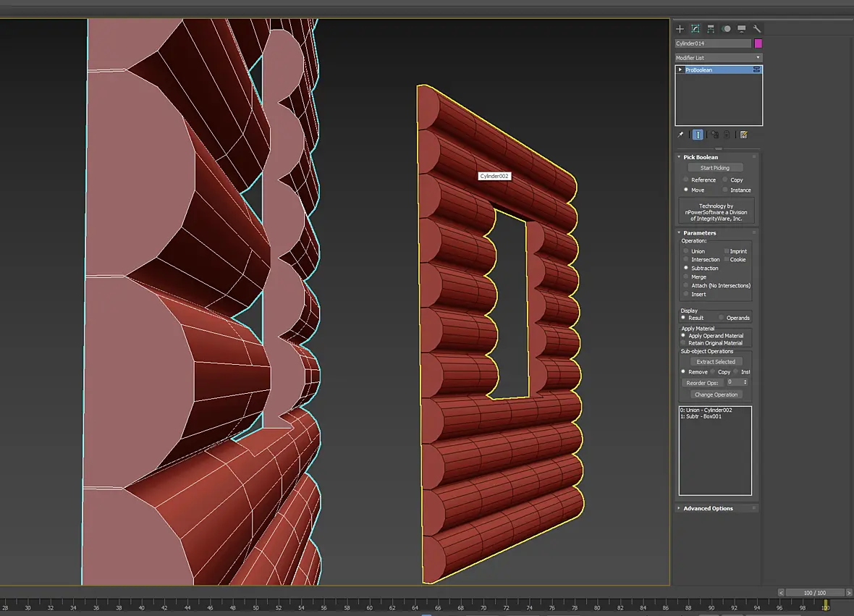
Task: Click the Change Operation button
Action: pos(716,395)
